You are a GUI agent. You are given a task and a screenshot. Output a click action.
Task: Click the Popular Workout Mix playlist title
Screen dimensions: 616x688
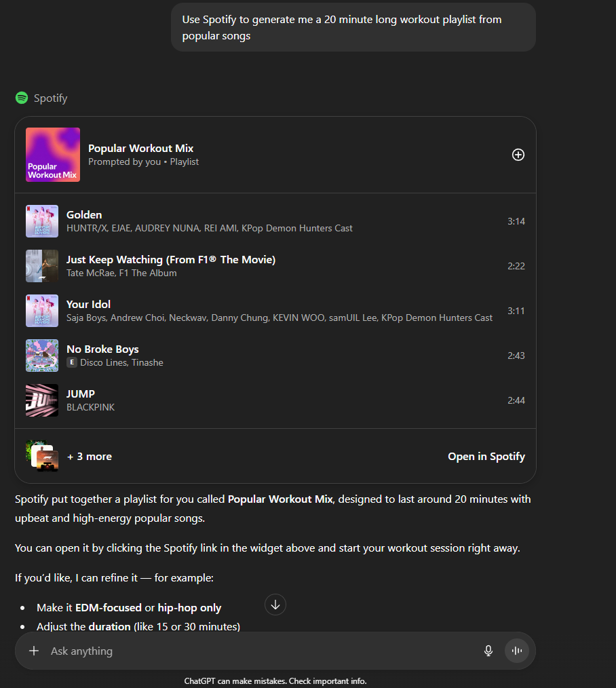pos(141,149)
